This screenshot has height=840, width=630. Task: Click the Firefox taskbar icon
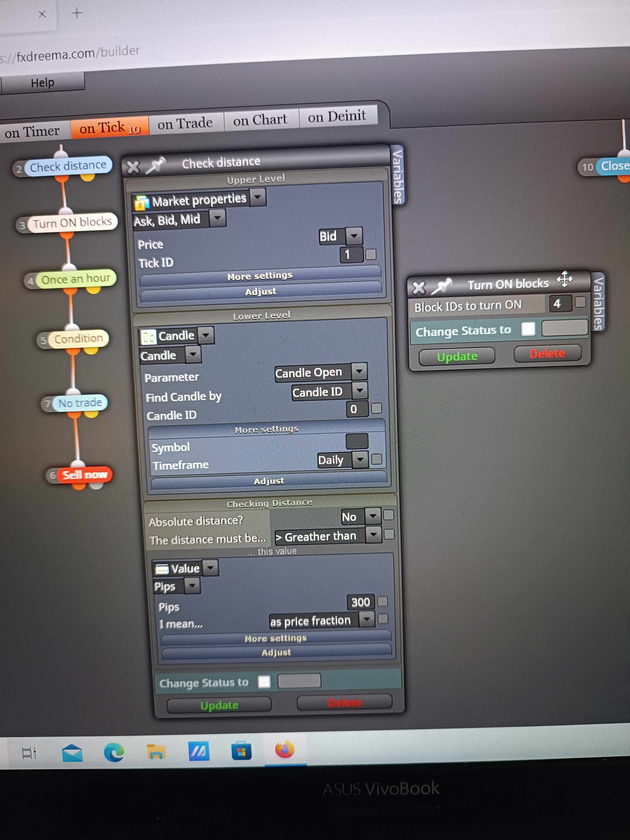coord(285,750)
